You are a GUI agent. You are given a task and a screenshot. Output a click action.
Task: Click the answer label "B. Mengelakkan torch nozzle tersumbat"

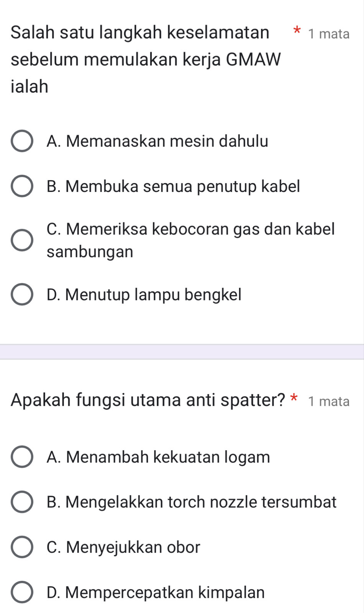(192, 502)
